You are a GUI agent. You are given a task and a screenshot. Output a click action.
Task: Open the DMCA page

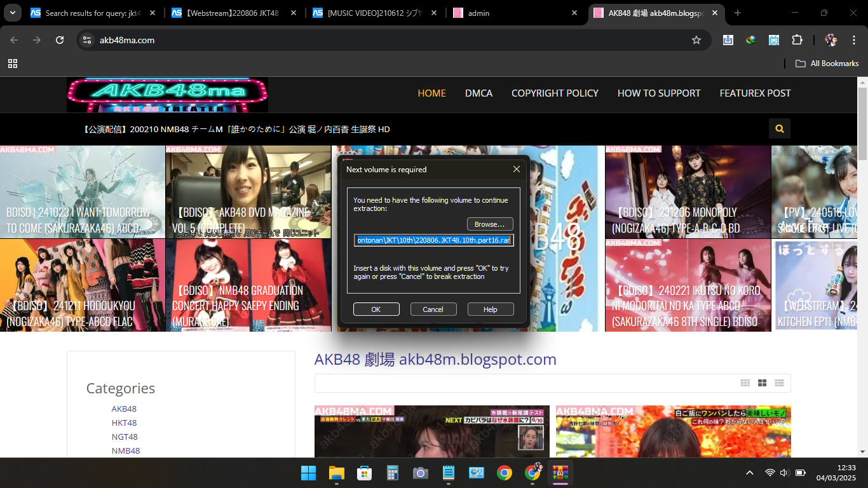pyautogui.click(x=478, y=93)
